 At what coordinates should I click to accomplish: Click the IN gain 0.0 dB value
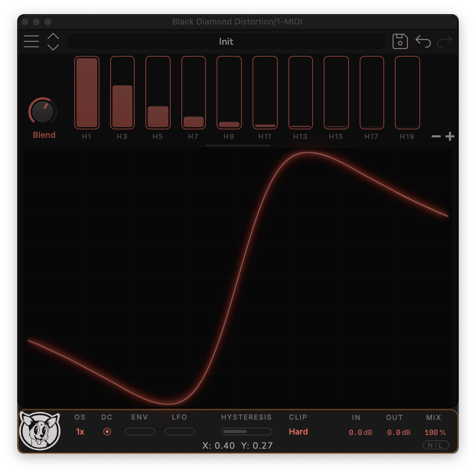point(360,433)
